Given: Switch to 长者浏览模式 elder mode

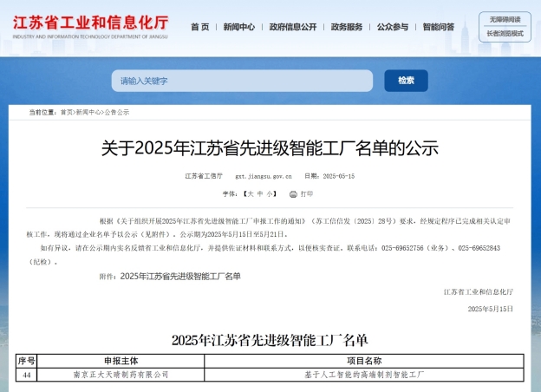Looking at the screenshot, I should tap(505, 34).
